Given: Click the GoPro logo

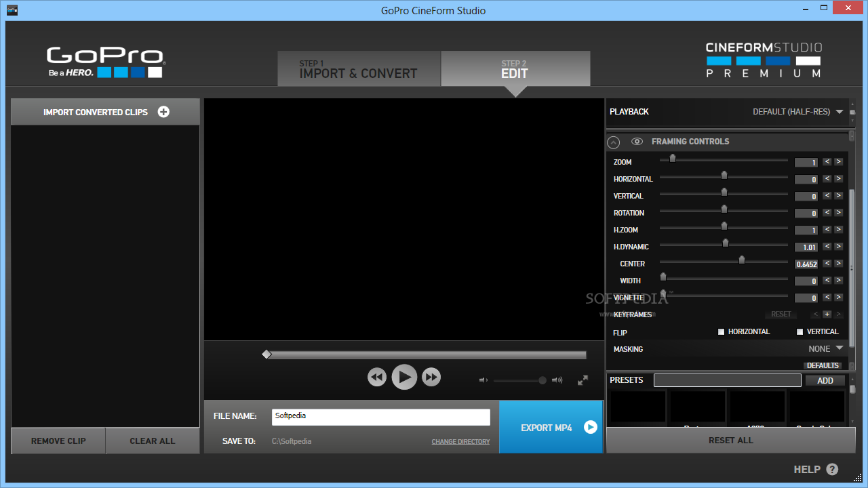Looking at the screenshot, I should 105,62.
